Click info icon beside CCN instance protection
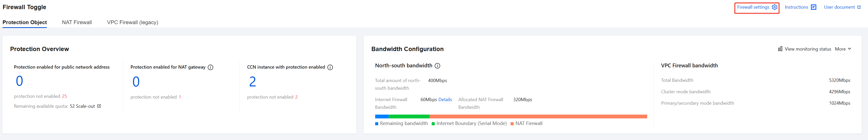This screenshot has height=140, width=868. tap(330, 67)
